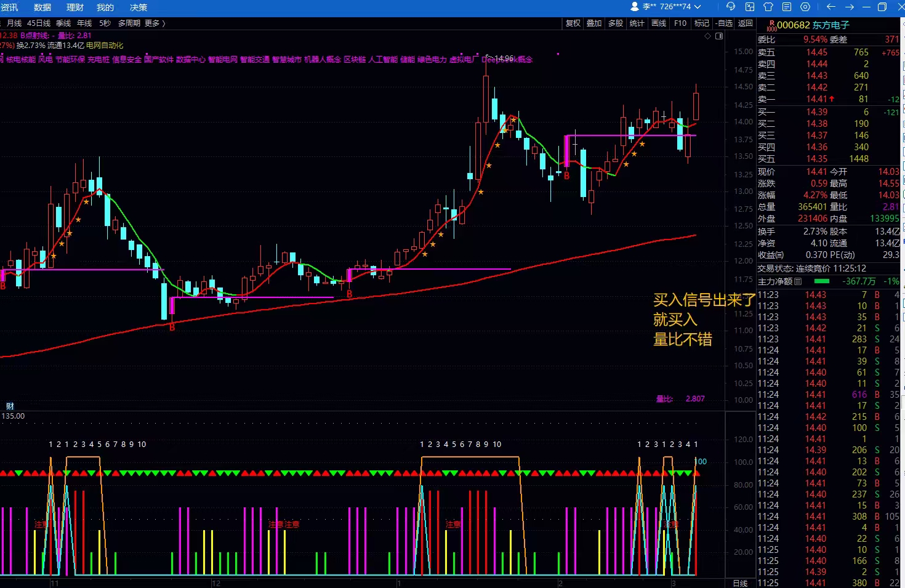Viewport: 905px width, 588px height.
Task: Click the 交易状态 连续竞价 status line
Action: coord(811,268)
